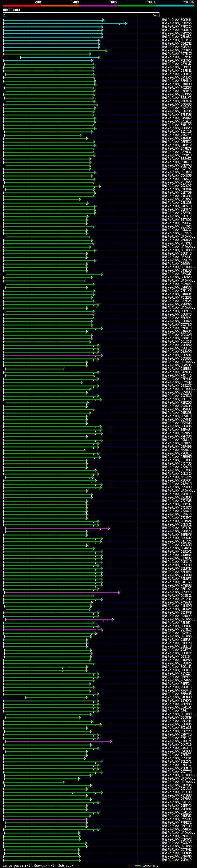This screenshot has width=197, height=868.
Task: Pick the UniRef100_B7K0B8 hit name
Action: 176,84
